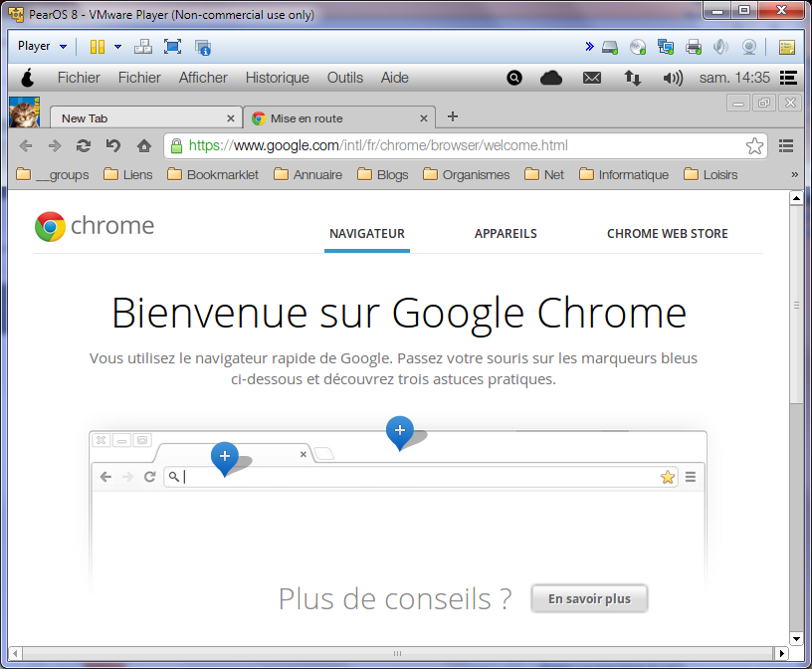Screen dimensions: 812x669
Task: Open the Organismes bookmarks folder
Action: tap(466, 174)
